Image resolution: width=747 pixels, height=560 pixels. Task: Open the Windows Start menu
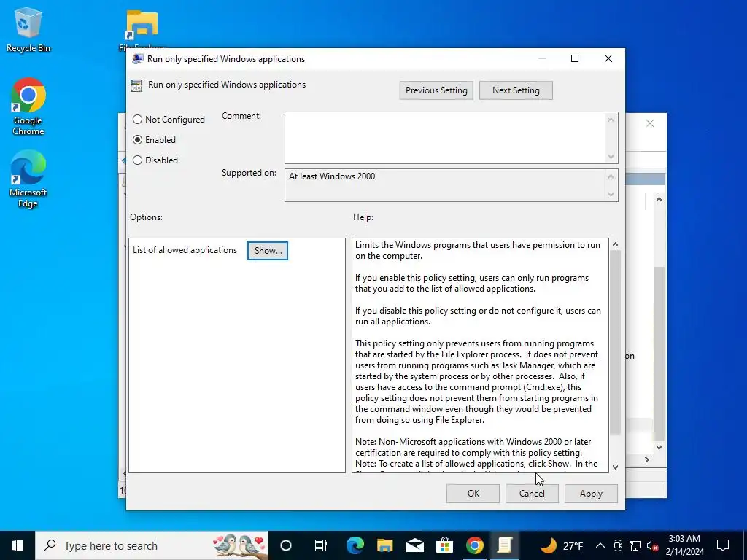tap(18, 545)
